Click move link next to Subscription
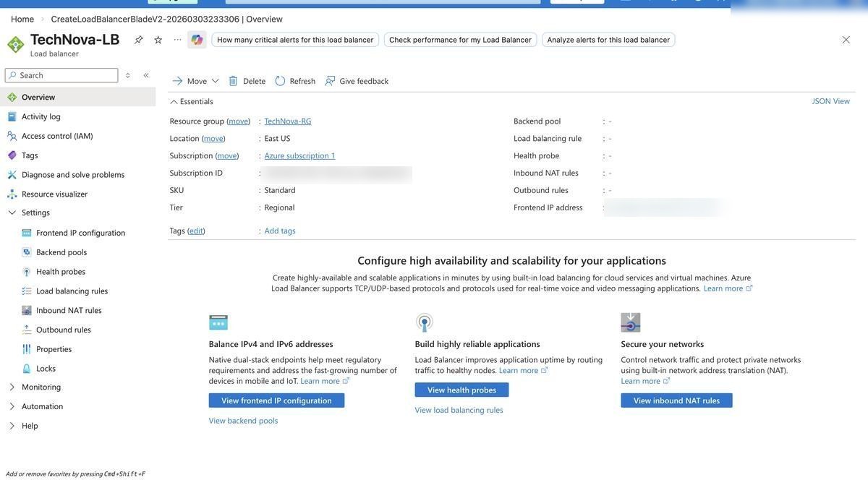This screenshot has height=480, width=868. point(227,155)
